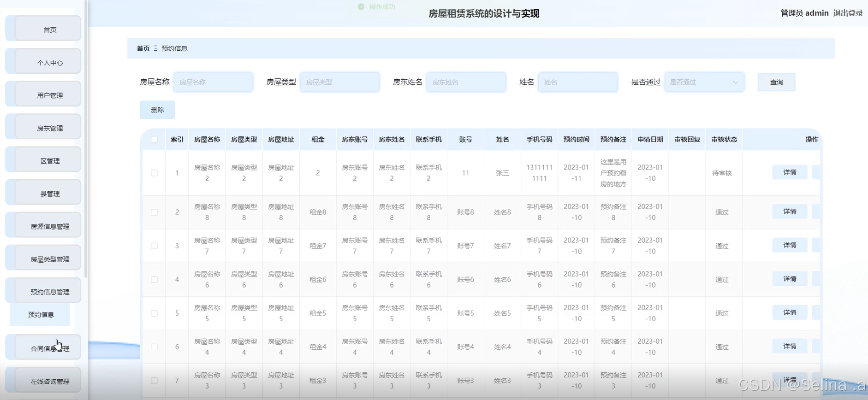The width and height of the screenshot is (868, 400).
Task: Tick the checkbox for row 1
Action: click(154, 173)
